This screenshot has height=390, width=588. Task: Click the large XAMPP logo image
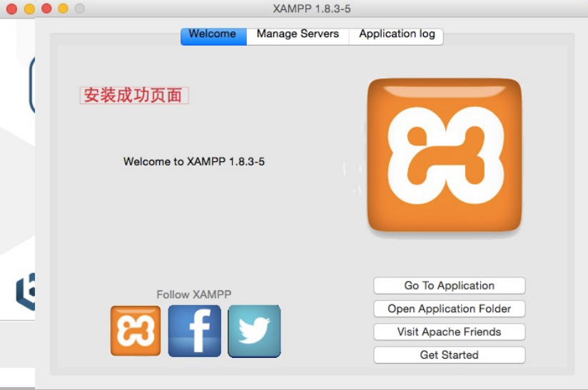pyautogui.click(x=445, y=155)
